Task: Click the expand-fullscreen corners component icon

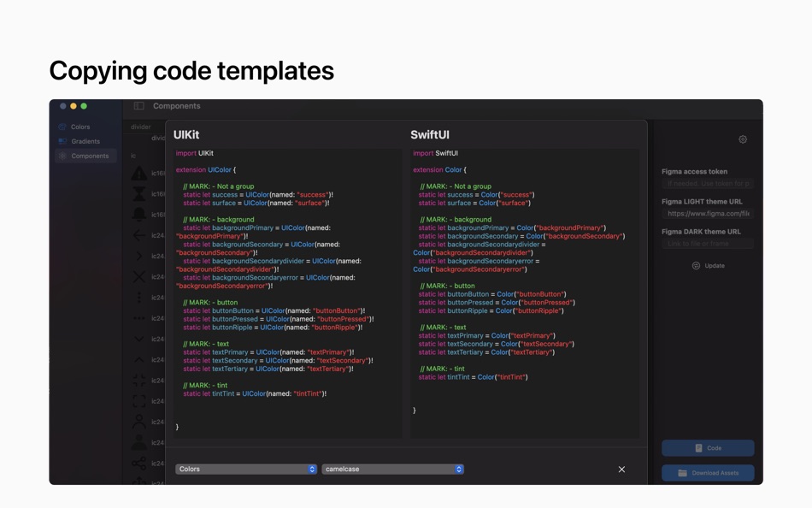Action: 138,401
